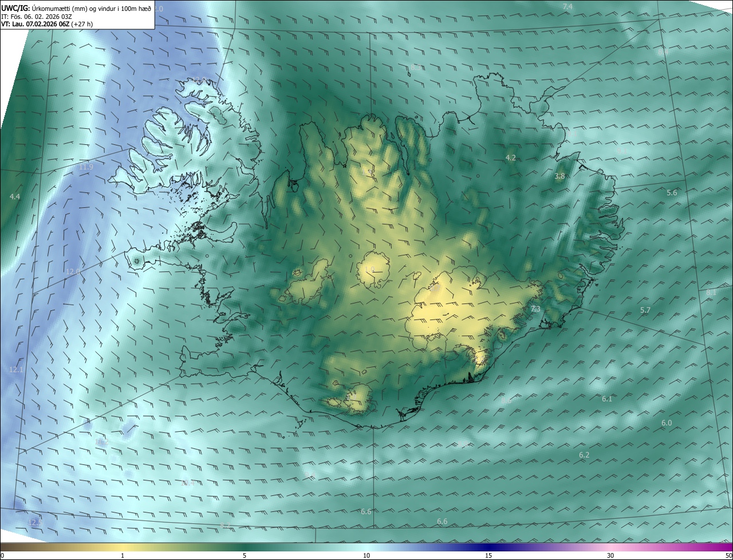Pick the pale yellow band of the colour bar
The height and width of the screenshot is (560, 733).
(x=123, y=547)
